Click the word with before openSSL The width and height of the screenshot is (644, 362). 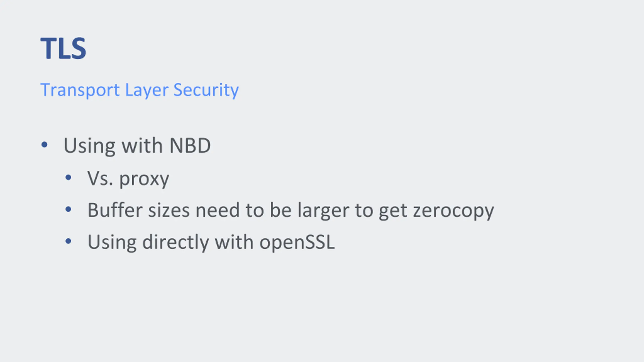tap(234, 242)
